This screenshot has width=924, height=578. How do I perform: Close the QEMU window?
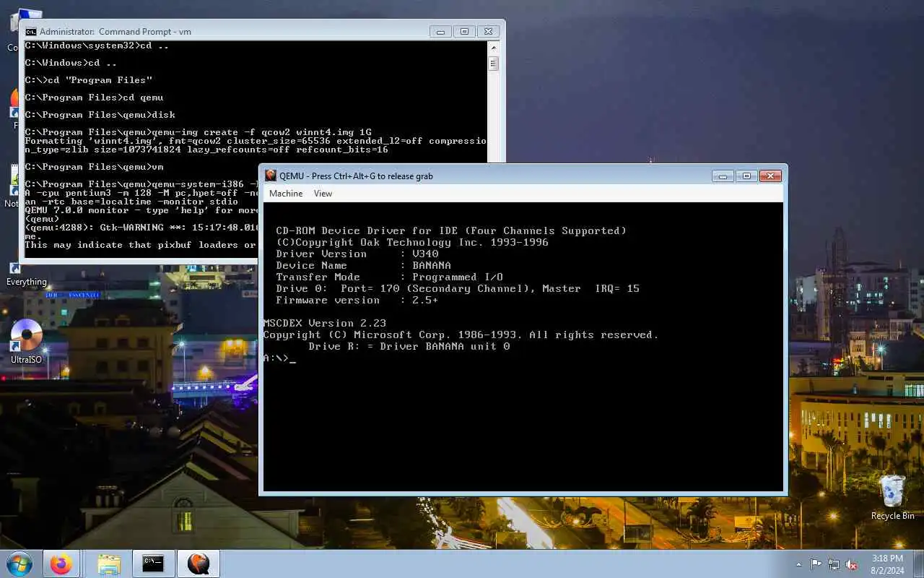[x=771, y=176]
